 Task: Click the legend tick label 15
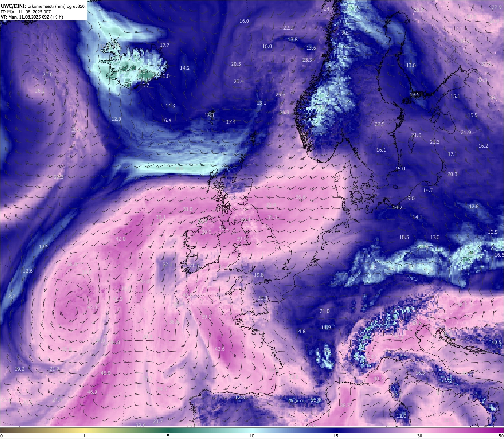pos(336,436)
